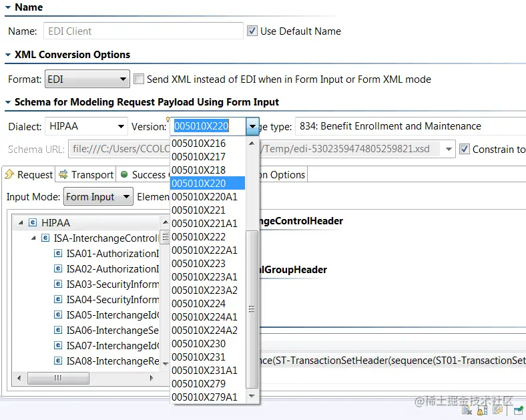Screen dimensions: 526x420
Task: Enable Send XML instead of EDI checkbox
Action: tap(139, 79)
